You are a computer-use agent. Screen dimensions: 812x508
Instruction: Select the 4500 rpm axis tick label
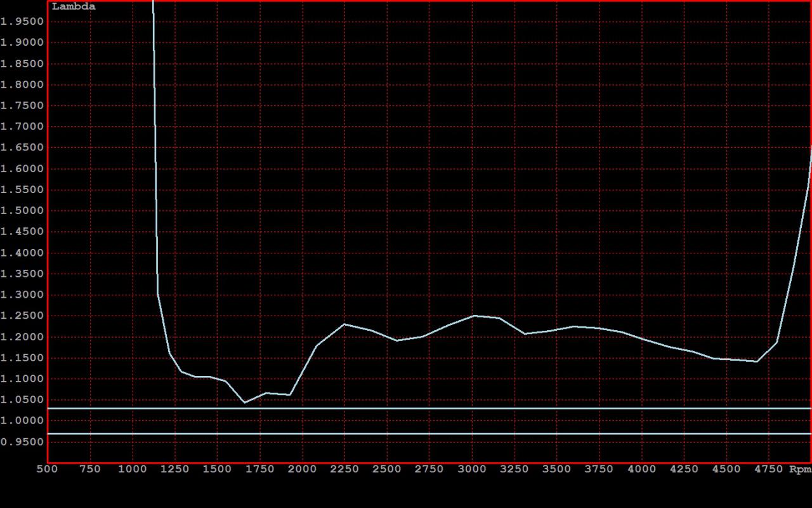point(727,469)
